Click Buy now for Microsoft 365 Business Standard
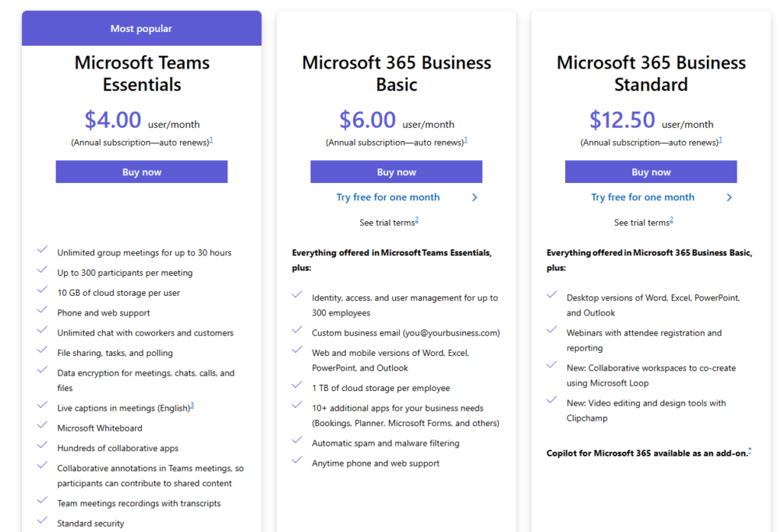 [x=651, y=171]
